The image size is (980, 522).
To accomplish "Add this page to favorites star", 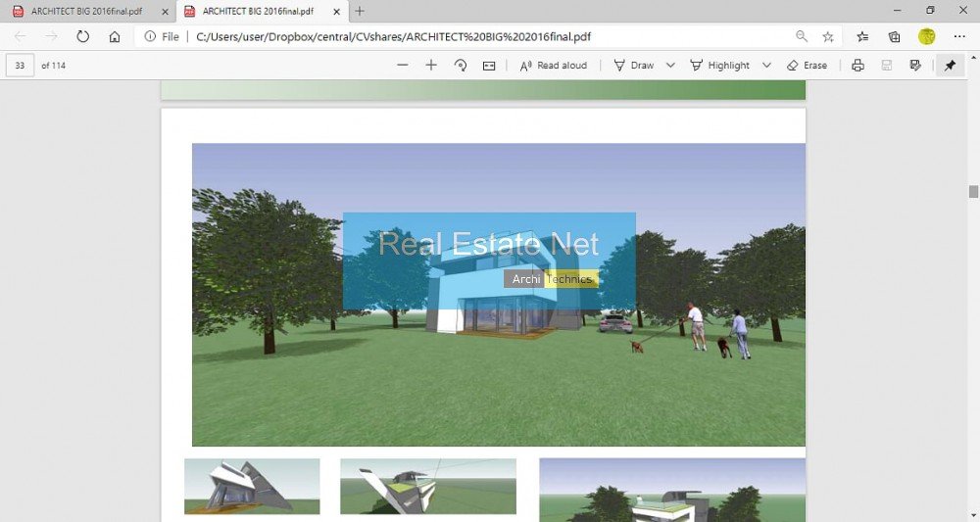I will click(x=828, y=37).
